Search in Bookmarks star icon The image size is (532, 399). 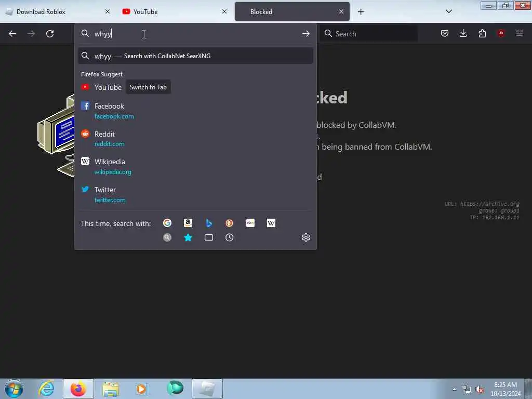click(x=188, y=237)
